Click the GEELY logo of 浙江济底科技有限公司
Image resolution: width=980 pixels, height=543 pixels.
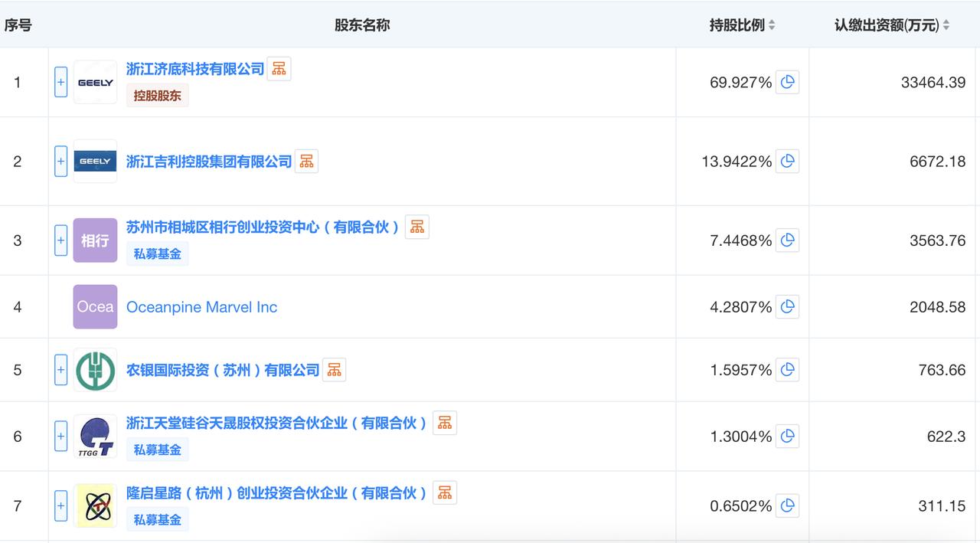(x=95, y=82)
